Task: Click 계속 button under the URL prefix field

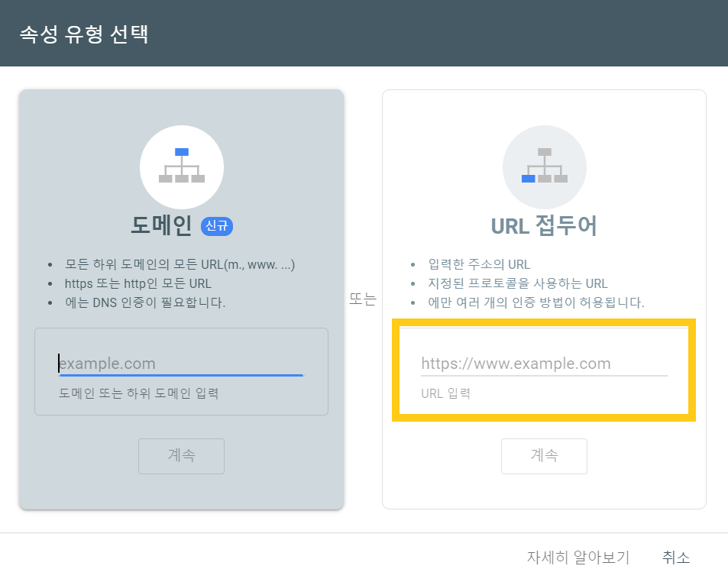Action: 544,456
